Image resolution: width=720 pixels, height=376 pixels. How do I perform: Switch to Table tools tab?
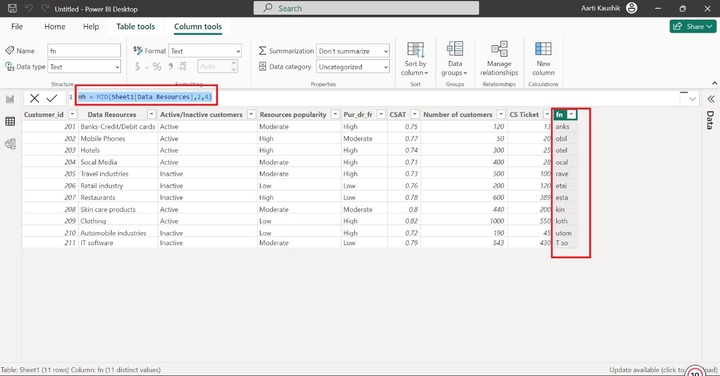(x=135, y=27)
